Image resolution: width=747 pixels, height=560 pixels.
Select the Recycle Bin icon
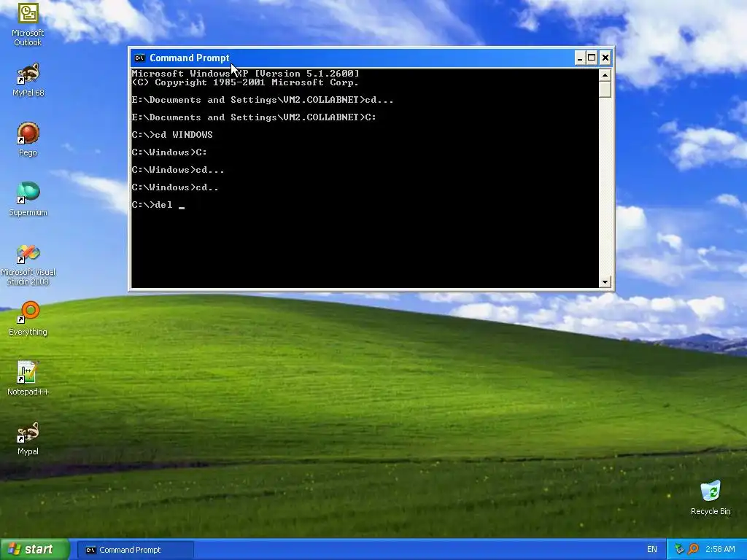coord(711,498)
